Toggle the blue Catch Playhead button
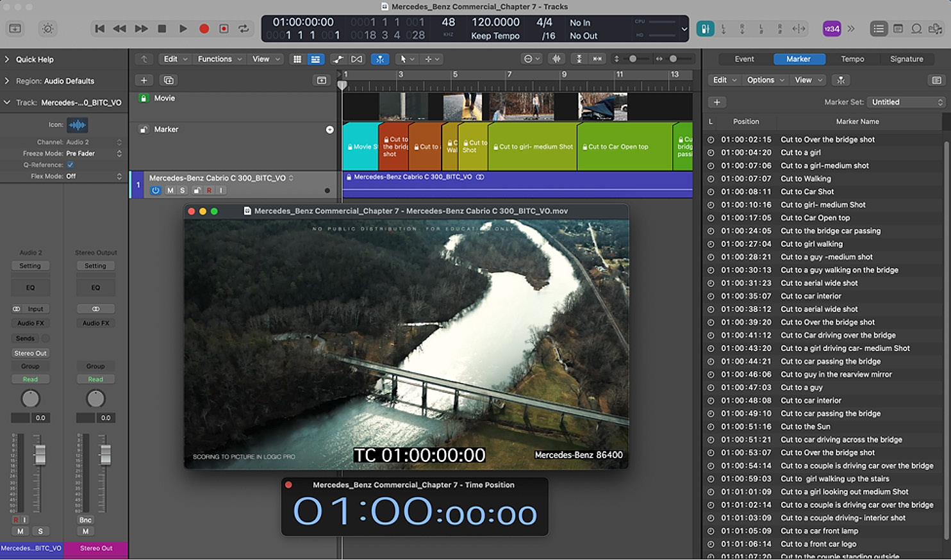 point(380,59)
